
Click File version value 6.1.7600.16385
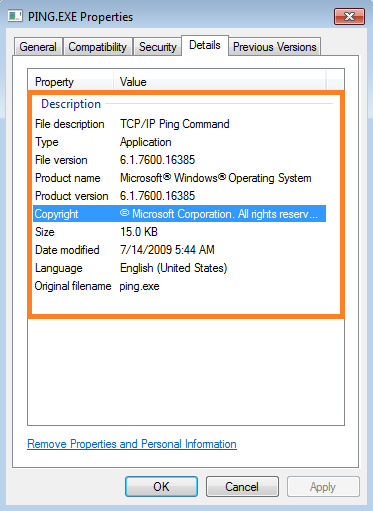pyautogui.click(x=157, y=160)
